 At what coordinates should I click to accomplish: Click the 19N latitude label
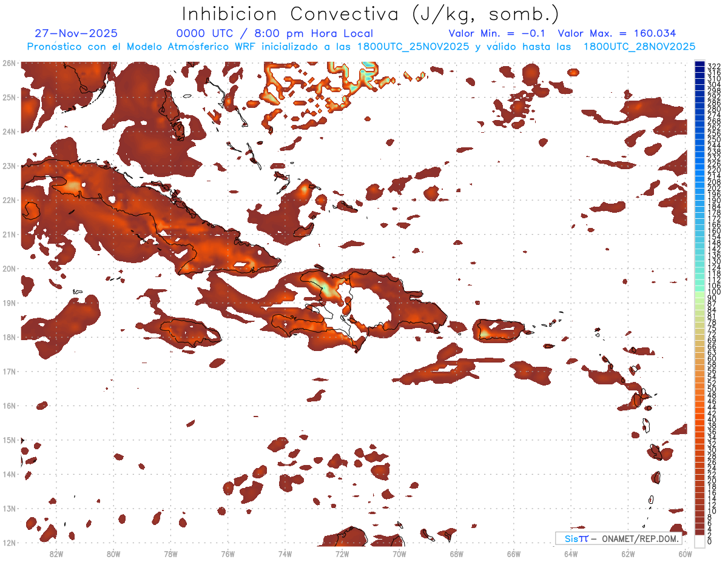tap(8, 303)
